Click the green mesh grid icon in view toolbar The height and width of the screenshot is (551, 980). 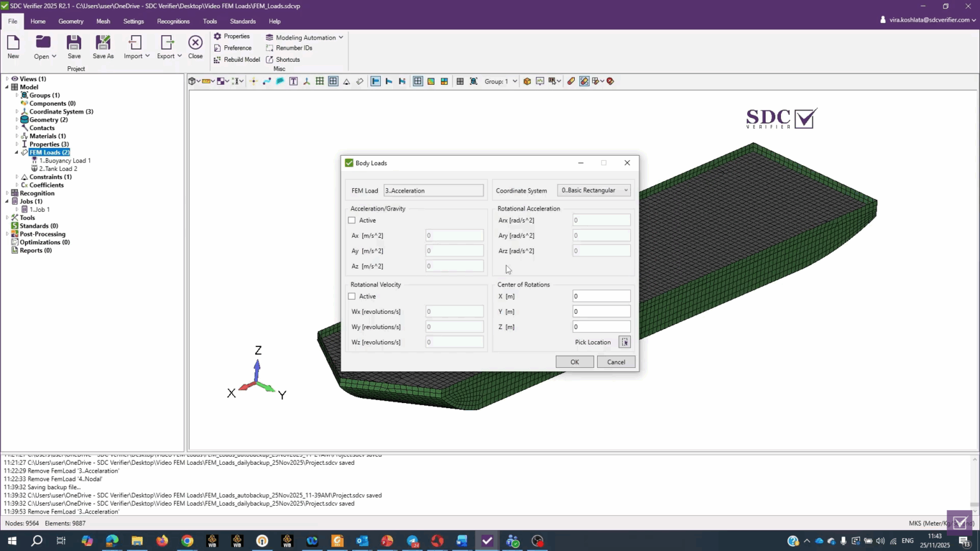[320, 81]
